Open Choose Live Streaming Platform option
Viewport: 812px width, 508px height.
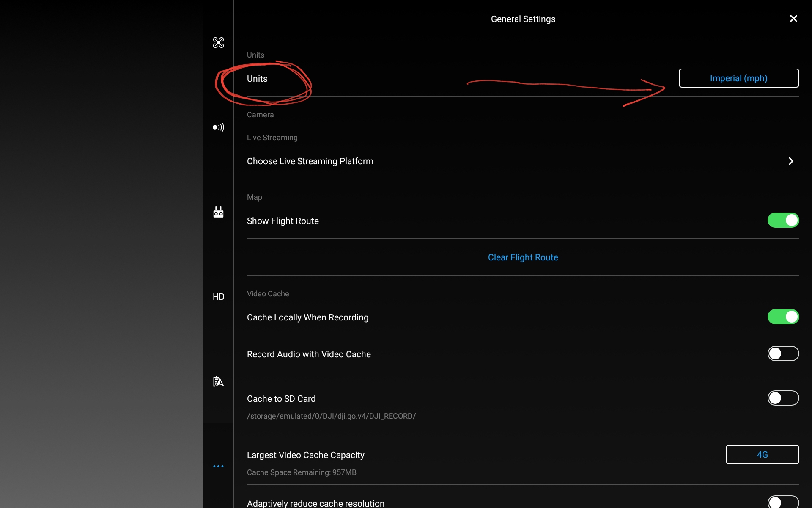[x=523, y=161]
